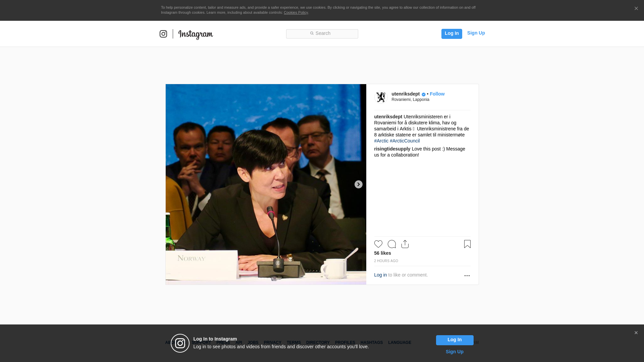Open the LANGUAGE footer selector

point(399,343)
